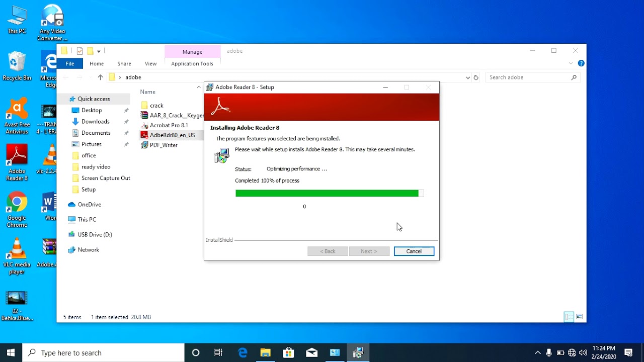Open the Action Center notifications icon

point(628,352)
